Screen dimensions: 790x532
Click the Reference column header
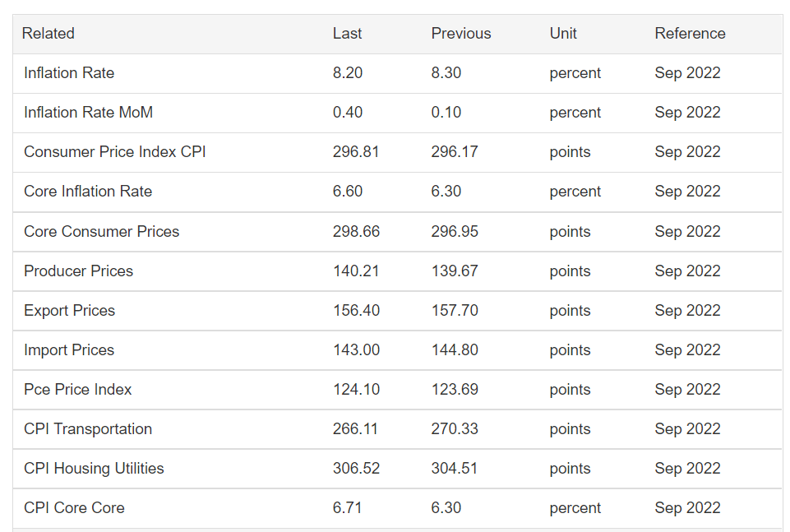(x=691, y=33)
